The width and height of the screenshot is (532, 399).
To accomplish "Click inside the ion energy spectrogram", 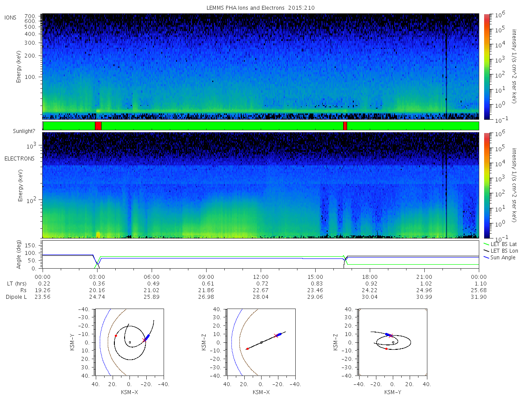I will 261,66.
